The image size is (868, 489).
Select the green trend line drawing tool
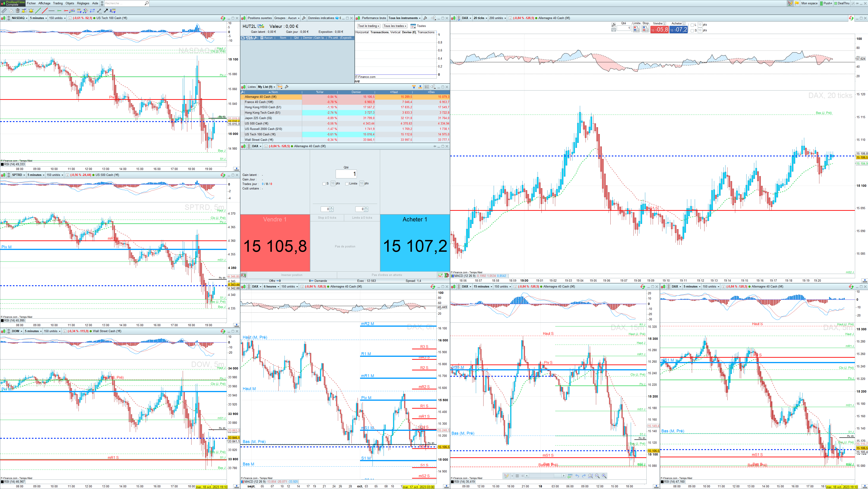pyautogui.click(x=38, y=11)
